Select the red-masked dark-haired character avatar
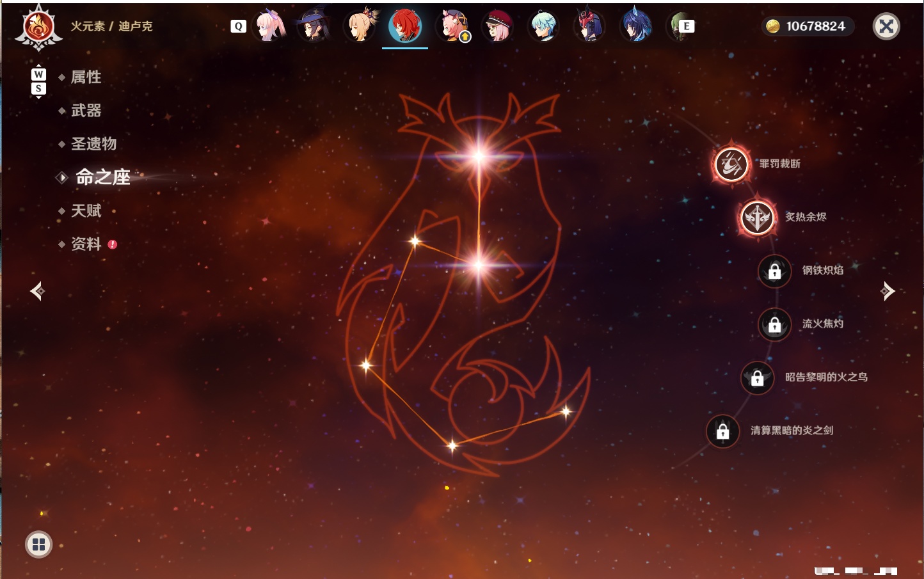Screen dimensions: 924x579 (589, 26)
